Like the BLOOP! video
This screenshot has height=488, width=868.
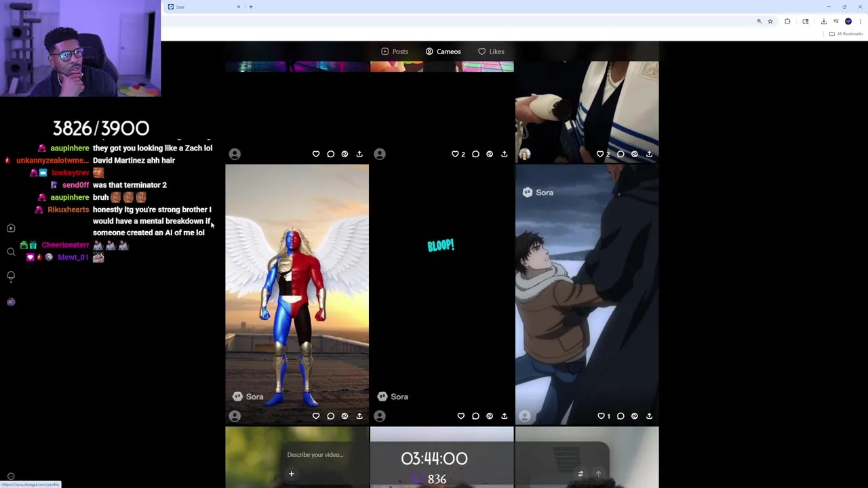461,416
